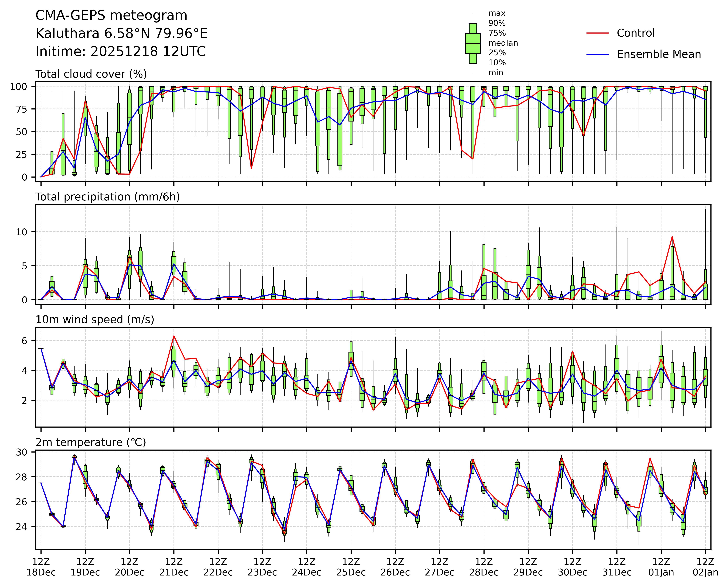The height and width of the screenshot is (587, 728).
Task: Click the 'Total precipitation (mm/6h)' panel title
Action: tap(108, 197)
